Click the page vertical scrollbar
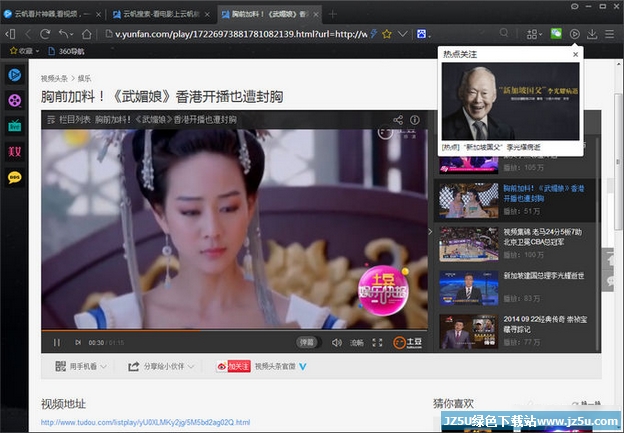The height and width of the screenshot is (433, 624). tap(618, 161)
